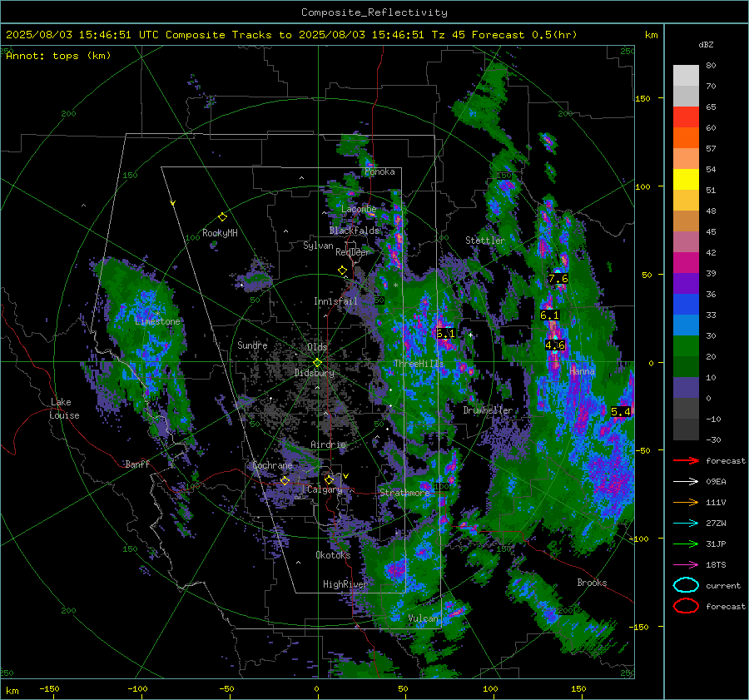
Task: Click the Sylvan label
Action: pyautogui.click(x=318, y=246)
